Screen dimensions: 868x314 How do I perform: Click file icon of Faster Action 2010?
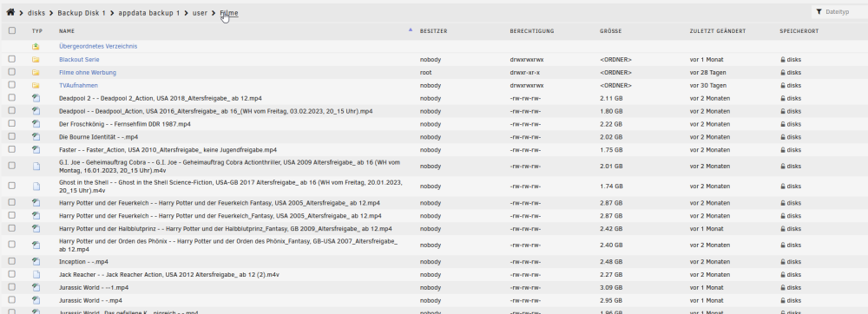[x=36, y=150]
